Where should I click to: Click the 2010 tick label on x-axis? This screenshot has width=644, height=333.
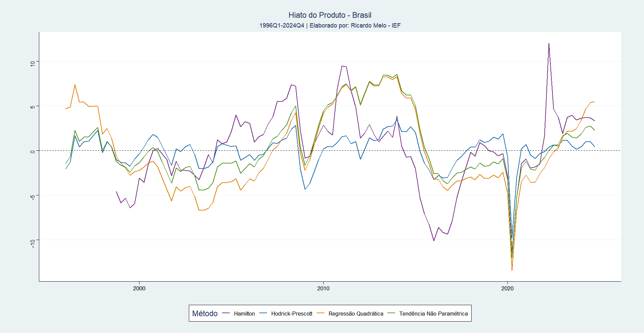pos(323,288)
